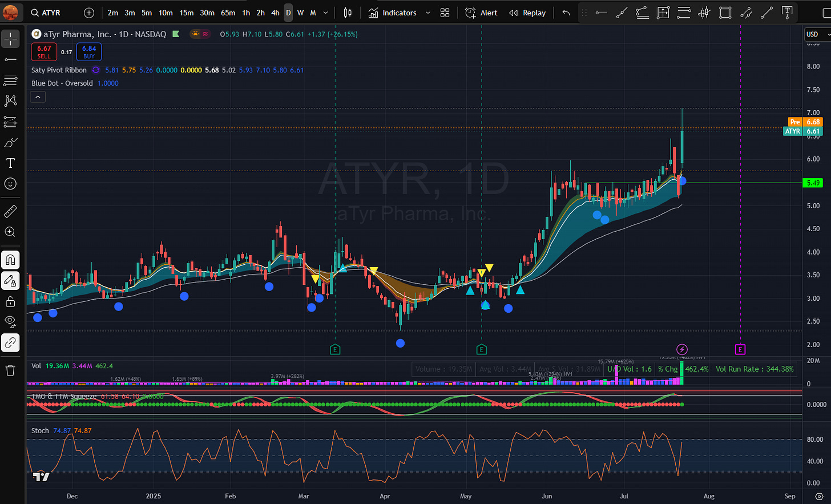Expand the Indicators favorites dropdown arrow
Viewport: 831px width, 504px height.
pos(428,13)
